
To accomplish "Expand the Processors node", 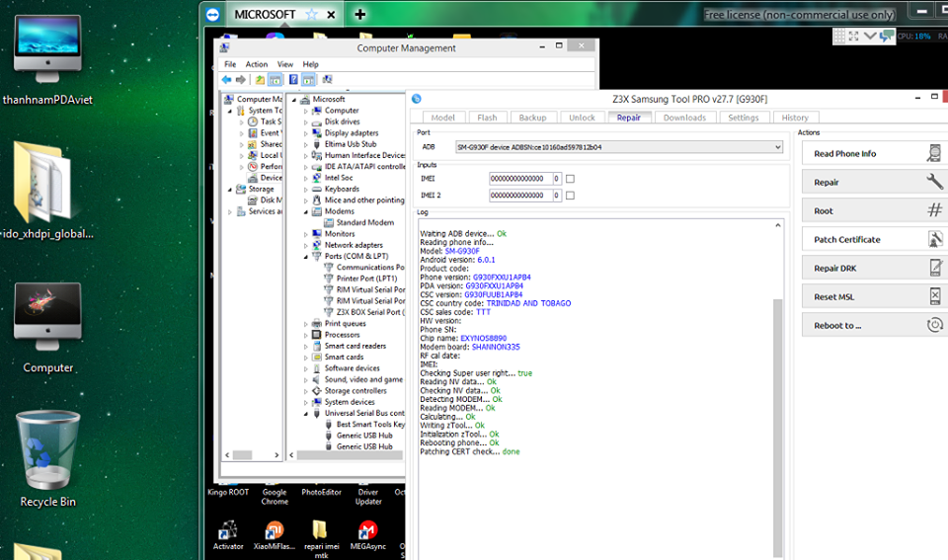I will pyautogui.click(x=306, y=335).
